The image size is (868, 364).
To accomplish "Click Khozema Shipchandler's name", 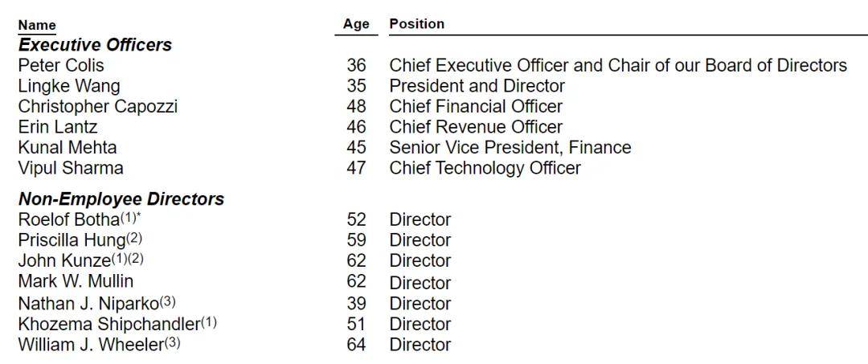I will tap(108, 324).
